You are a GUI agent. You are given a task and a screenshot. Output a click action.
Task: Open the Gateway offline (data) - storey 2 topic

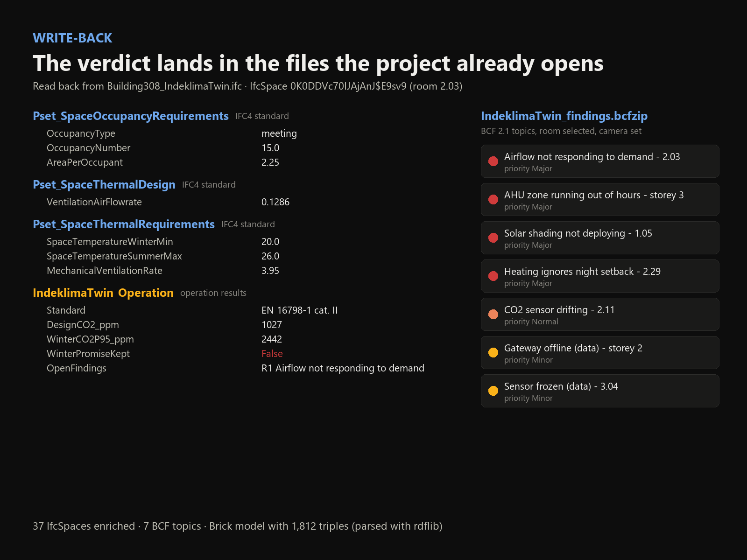tap(600, 352)
